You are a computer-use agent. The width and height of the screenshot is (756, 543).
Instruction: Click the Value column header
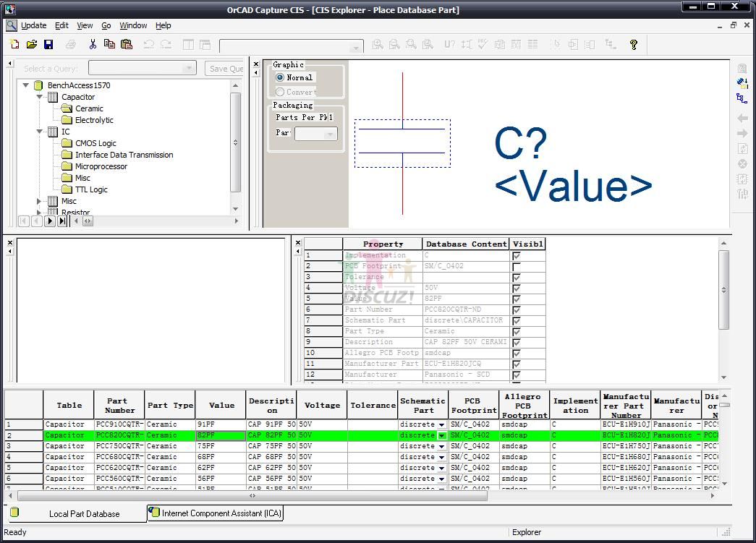click(221, 406)
